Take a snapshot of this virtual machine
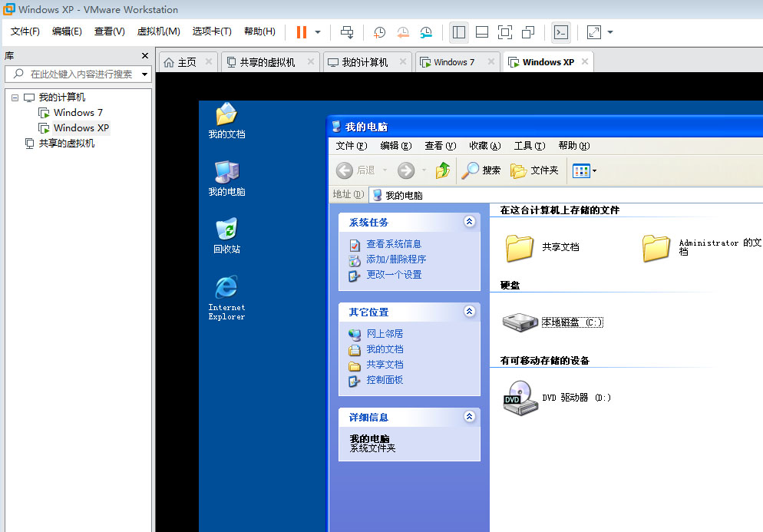This screenshot has width=763, height=532. pyautogui.click(x=379, y=32)
